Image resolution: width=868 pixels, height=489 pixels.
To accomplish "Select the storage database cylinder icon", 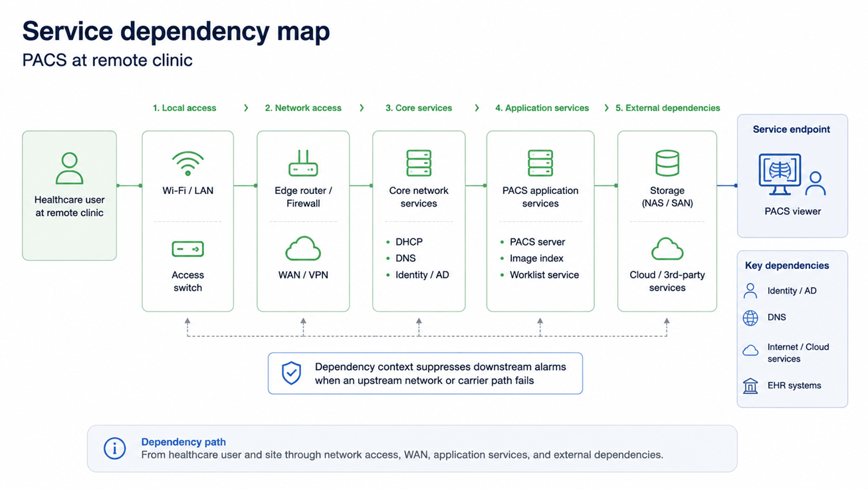I will pyautogui.click(x=667, y=163).
